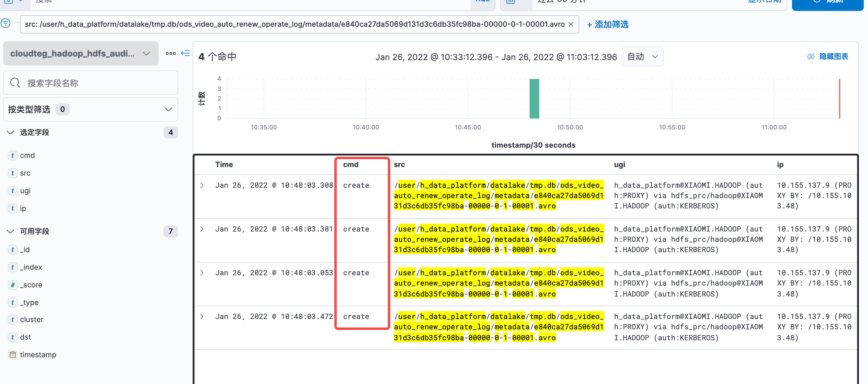
Task: Click the cmd column header
Action: (x=350, y=164)
